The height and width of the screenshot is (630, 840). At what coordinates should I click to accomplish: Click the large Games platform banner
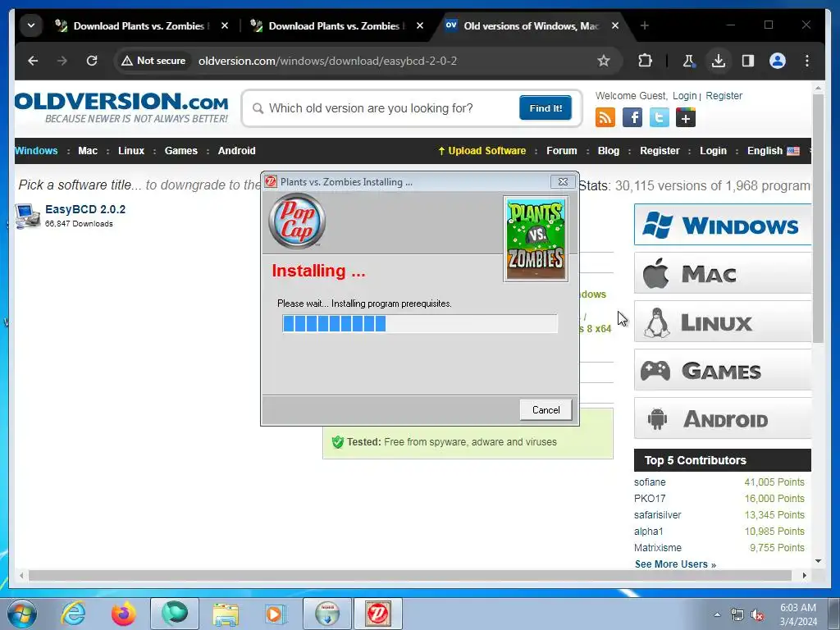(x=723, y=370)
